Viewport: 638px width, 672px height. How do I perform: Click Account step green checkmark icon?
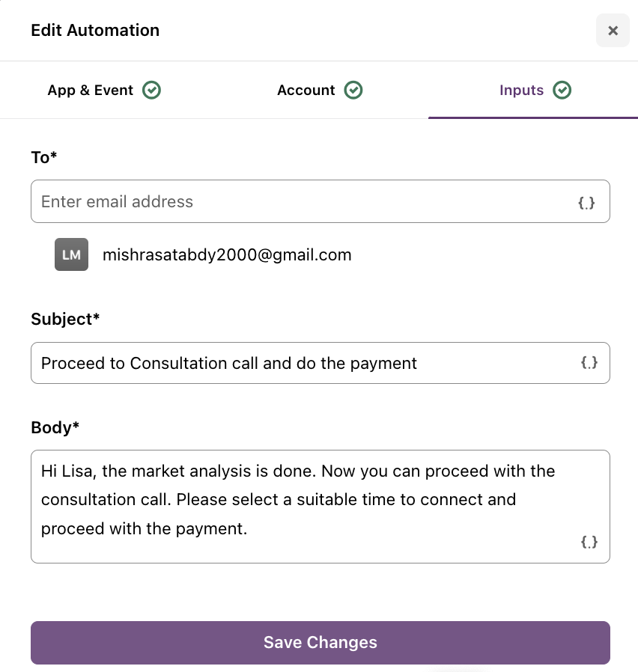(353, 90)
